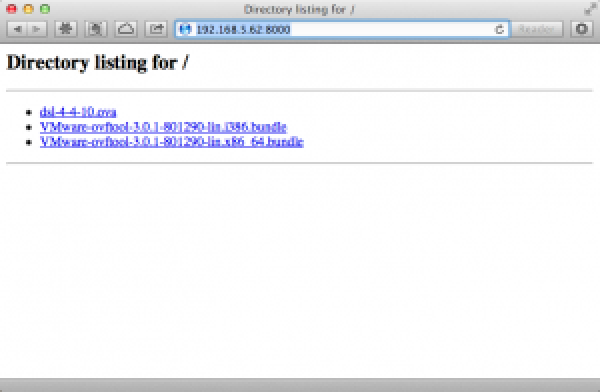Click the globe site icon in address bar
The height and width of the screenshot is (392, 600).
tap(186, 29)
